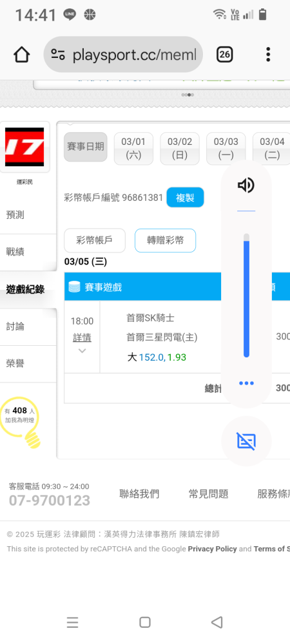This screenshot has height=644, width=290.
Task: Toggle the live caption icon below volume
Action: 246,441
